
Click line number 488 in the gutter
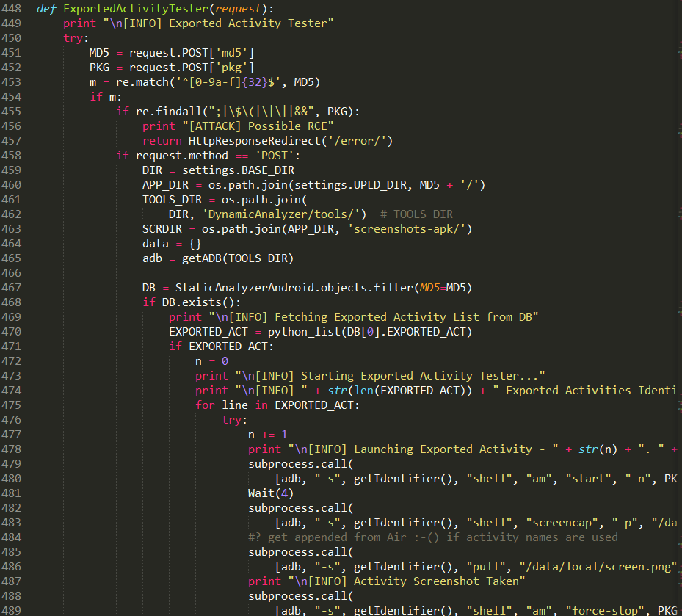point(11,596)
